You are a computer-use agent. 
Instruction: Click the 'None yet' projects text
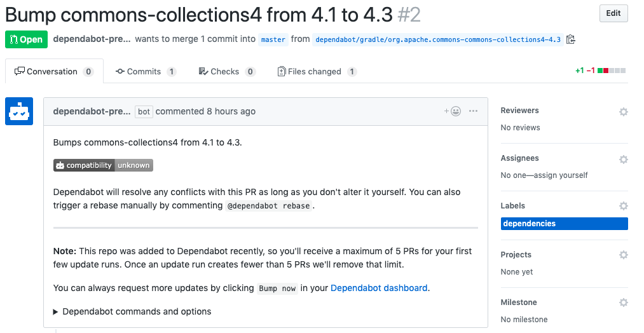click(x=517, y=272)
